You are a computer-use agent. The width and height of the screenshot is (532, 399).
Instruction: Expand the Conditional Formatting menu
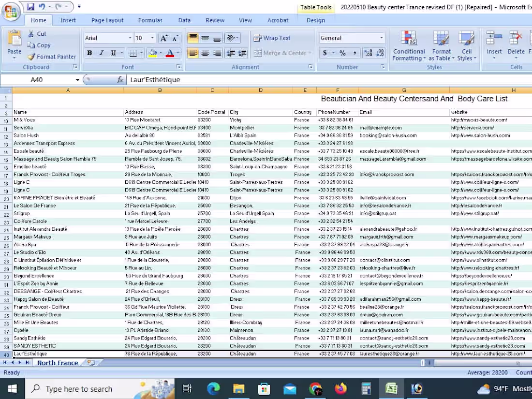409,46
